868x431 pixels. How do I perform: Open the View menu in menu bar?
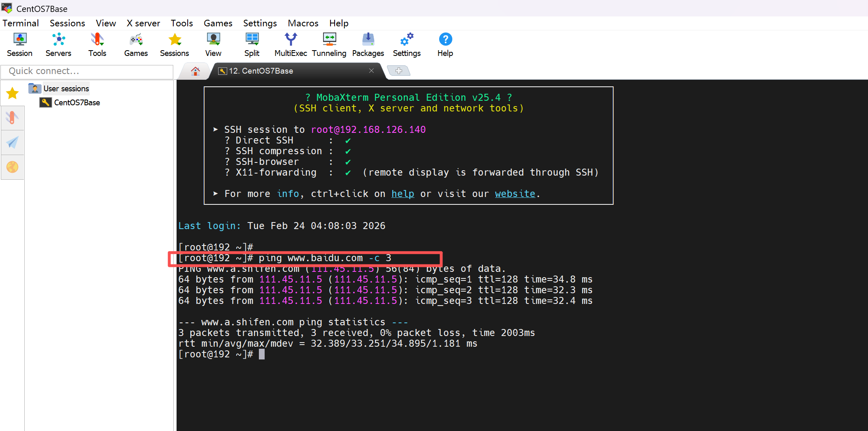(x=106, y=23)
